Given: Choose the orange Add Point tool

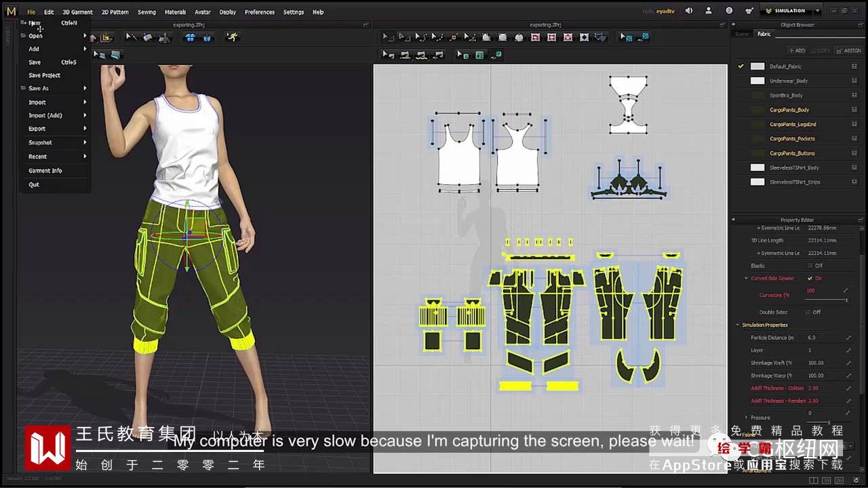Looking at the screenshot, I should click(x=454, y=37).
